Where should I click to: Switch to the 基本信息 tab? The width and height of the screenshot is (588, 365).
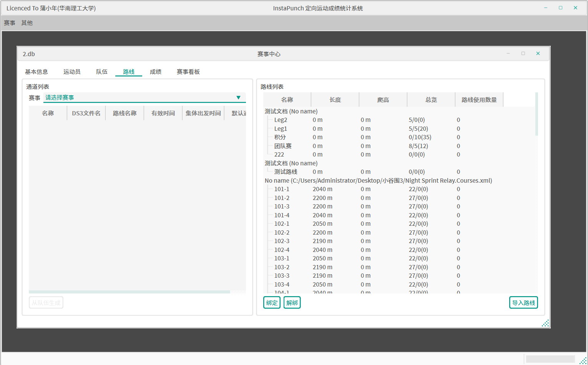(37, 72)
